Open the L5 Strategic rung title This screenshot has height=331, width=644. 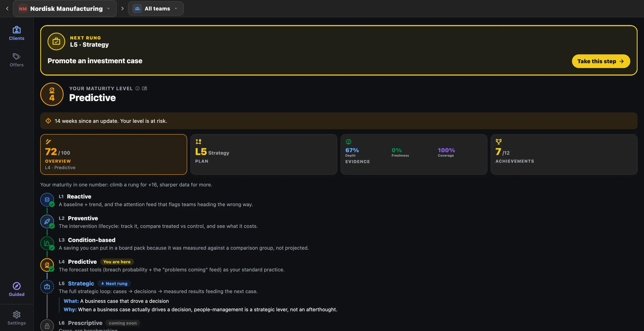pos(81,283)
